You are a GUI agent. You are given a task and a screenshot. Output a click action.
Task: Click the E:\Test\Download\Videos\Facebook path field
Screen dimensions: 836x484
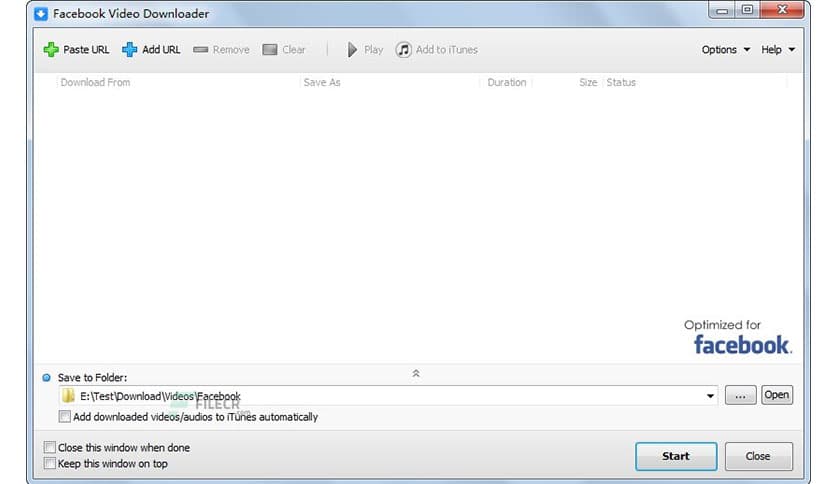tap(388, 396)
